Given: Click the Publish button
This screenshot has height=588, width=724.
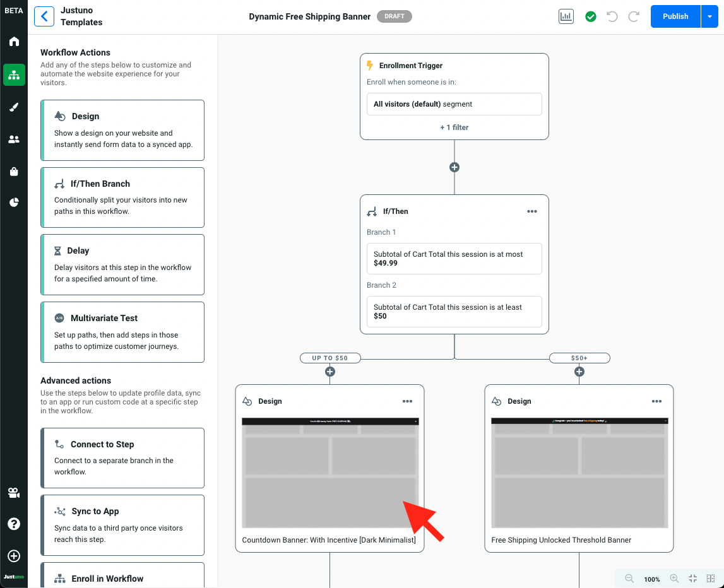Looking at the screenshot, I should (x=675, y=17).
